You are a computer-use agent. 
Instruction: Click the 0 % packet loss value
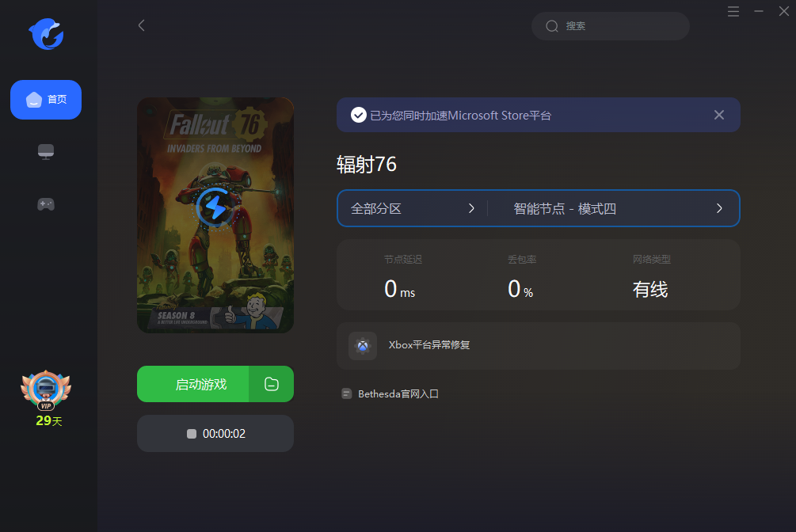(x=520, y=289)
